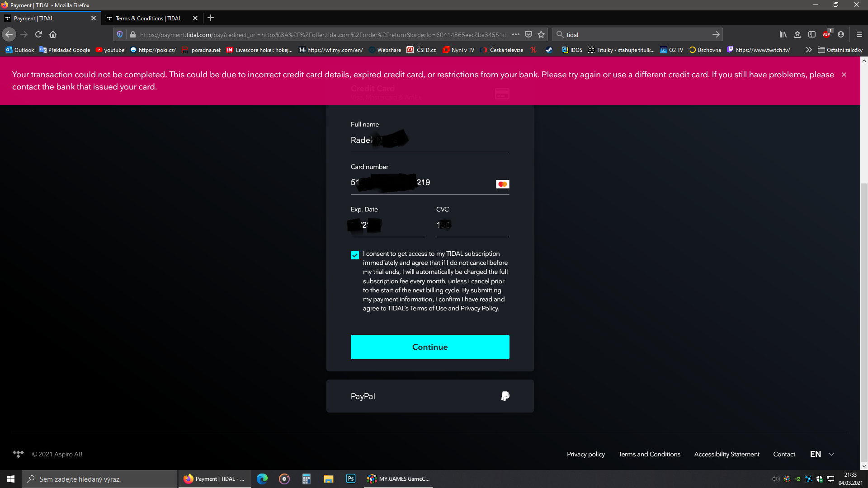Viewport: 868px width, 488px height.
Task: Uncheck the TIDAL subscription consent checkbox
Action: click(x=355, y=255)
